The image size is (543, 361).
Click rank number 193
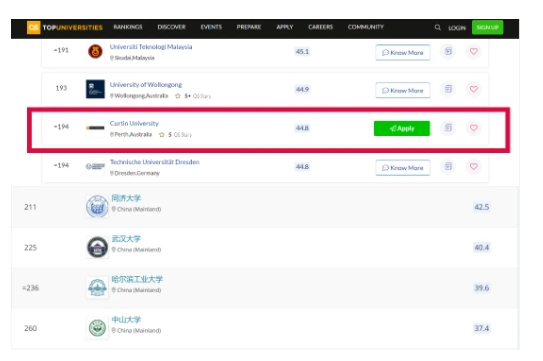pos(61,88)
